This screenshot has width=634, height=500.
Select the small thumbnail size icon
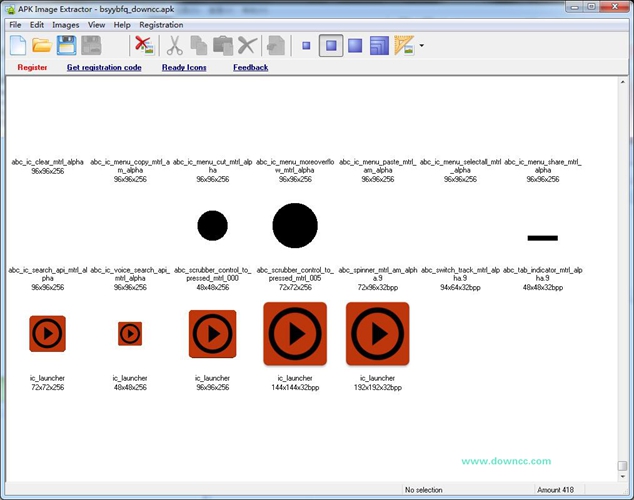tap(306, 46)
